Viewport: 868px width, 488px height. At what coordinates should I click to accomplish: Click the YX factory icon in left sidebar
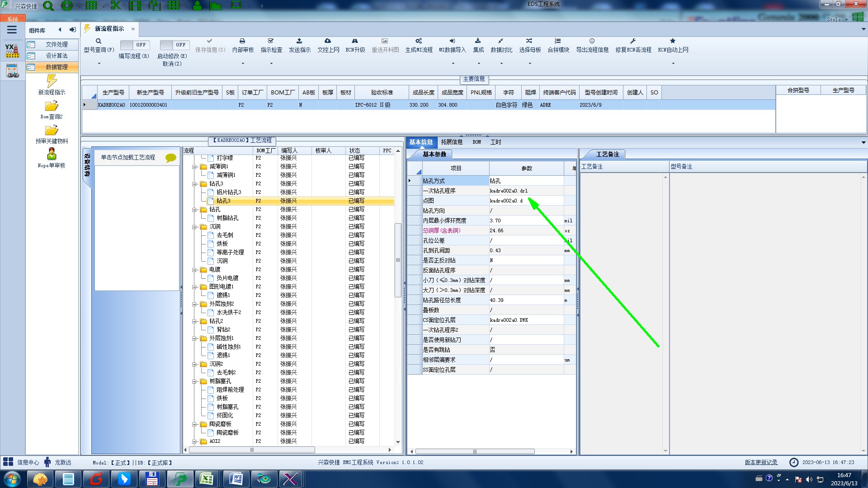12,51
